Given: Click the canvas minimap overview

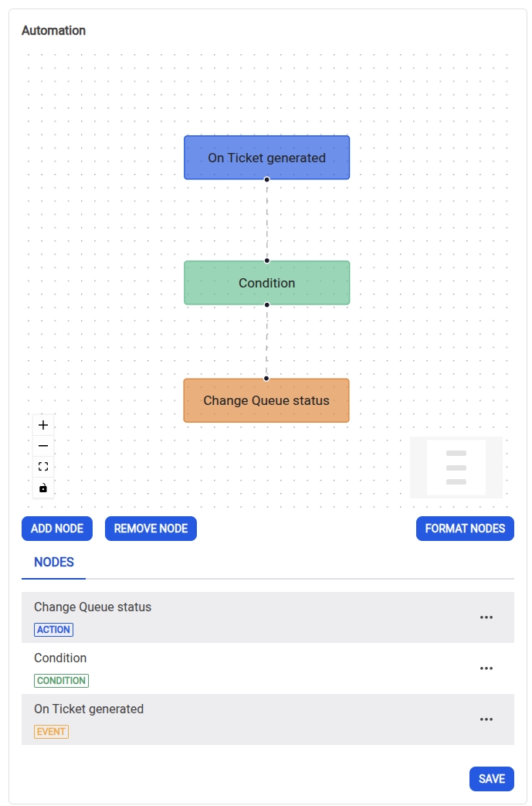Looking at the screenshot, I should tap(456, 468).
